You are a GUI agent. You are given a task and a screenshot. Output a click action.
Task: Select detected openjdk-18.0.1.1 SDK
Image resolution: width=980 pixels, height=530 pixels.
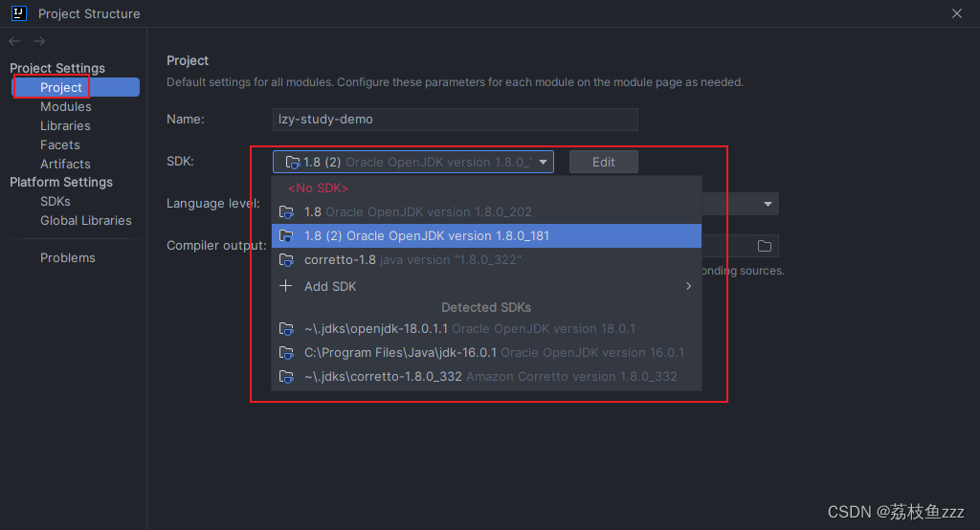(x=487, y=329)
